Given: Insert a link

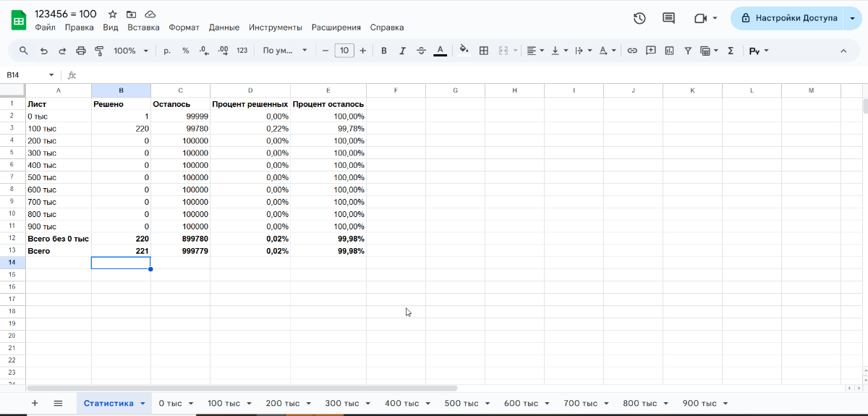Looking at the screenshot, I should tap(632, 51).
